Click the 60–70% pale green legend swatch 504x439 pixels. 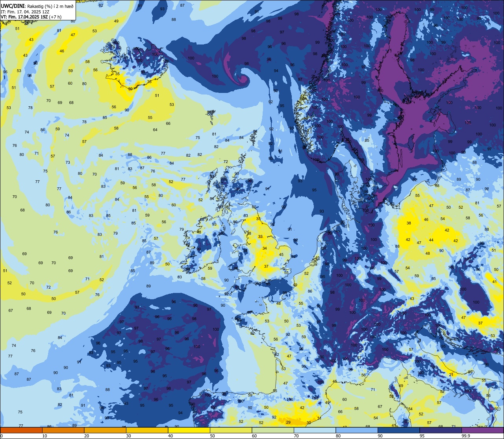coord(273,430)
